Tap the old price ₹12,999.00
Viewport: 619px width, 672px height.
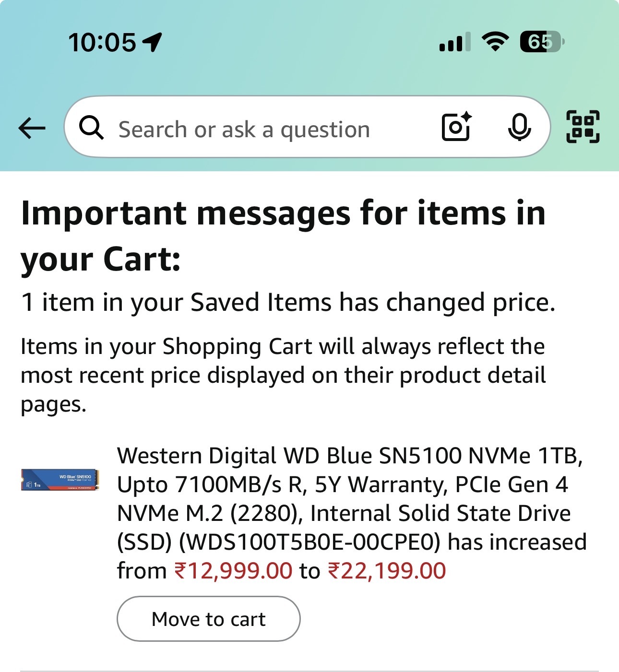click(233, 571)
